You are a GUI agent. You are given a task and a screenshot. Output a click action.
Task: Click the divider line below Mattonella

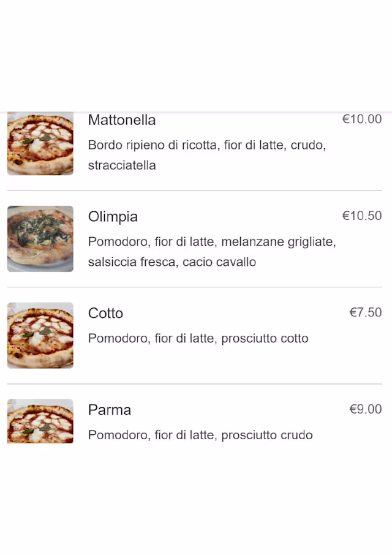point(195,191)
